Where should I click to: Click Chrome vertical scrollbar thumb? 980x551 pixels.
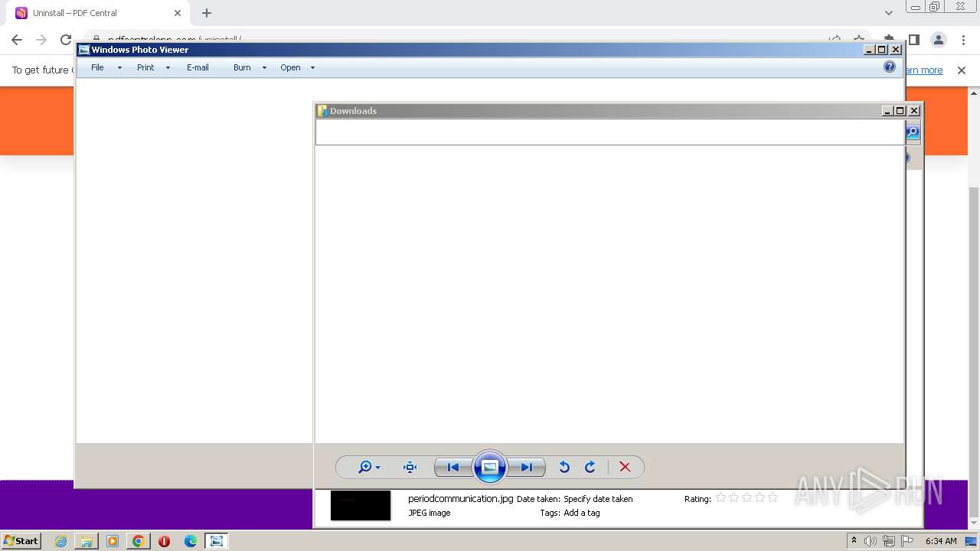[x=974, y=352]
